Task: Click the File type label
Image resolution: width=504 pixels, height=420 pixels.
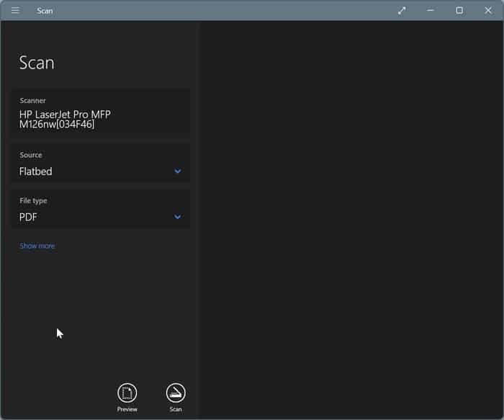Action: click(x=33, y=201)
